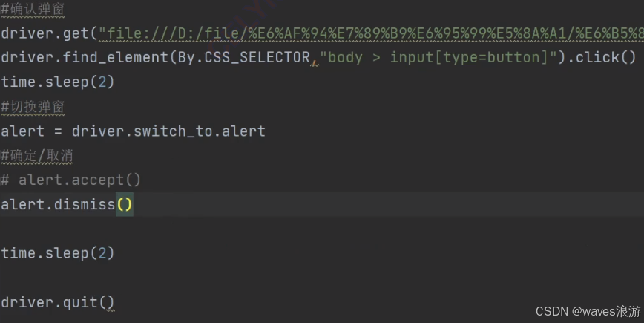Place cursor on first time.sleep(2) line
This screenshot has height=323, width=644.
pyautogui.click(x=58, y=82)
